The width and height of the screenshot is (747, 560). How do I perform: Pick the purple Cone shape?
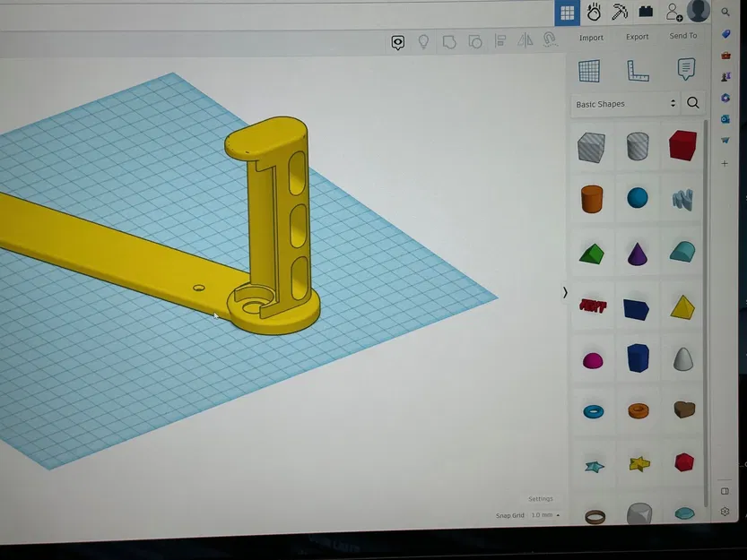point(638,254)
